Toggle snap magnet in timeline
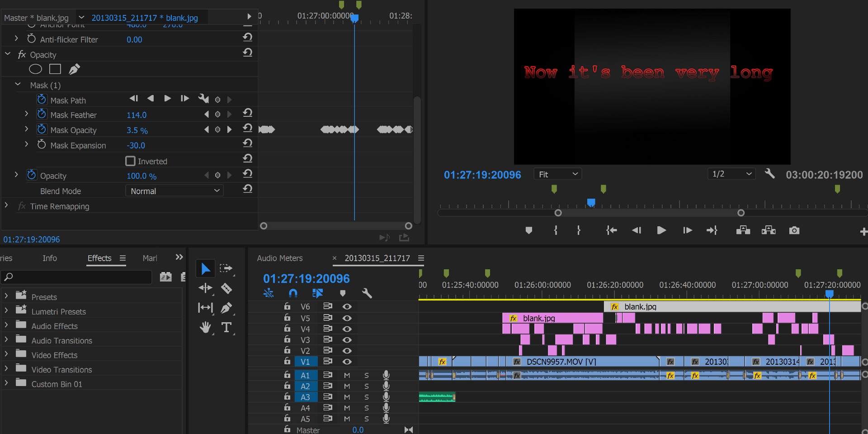This screenshot has height=434, width=868. point(293,293)
